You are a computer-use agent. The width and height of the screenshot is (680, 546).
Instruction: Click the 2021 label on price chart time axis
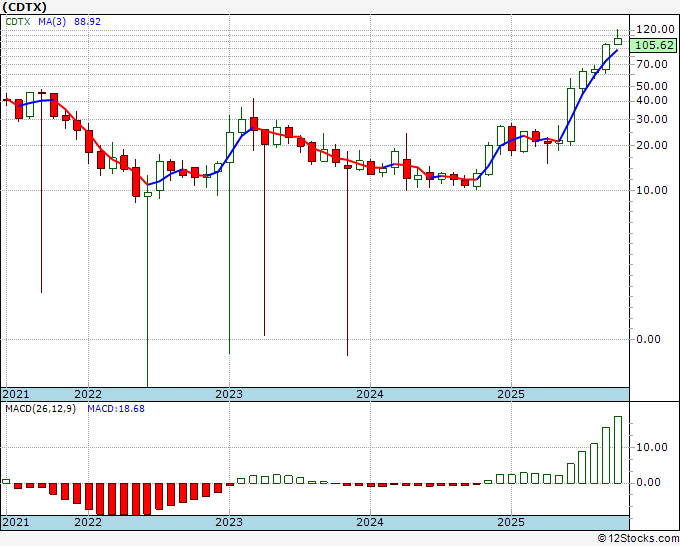[x=16, y=394]
